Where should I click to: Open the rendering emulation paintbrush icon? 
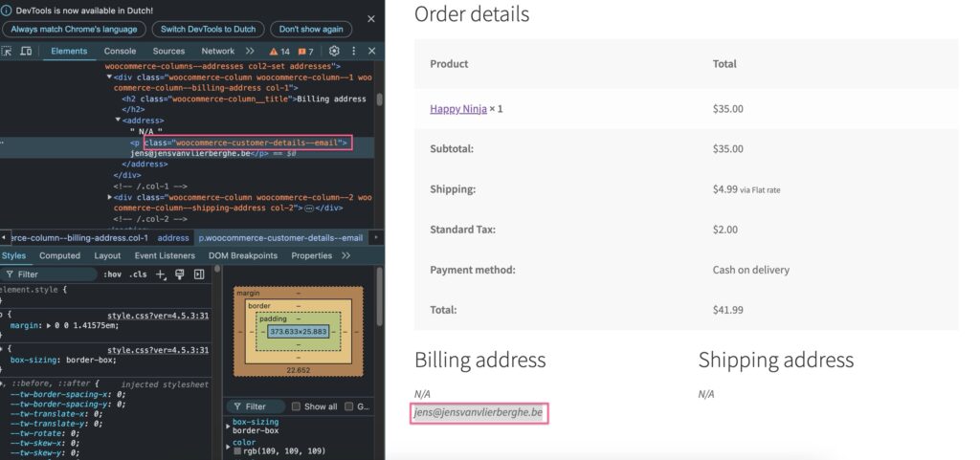click(x=180, y=274)
